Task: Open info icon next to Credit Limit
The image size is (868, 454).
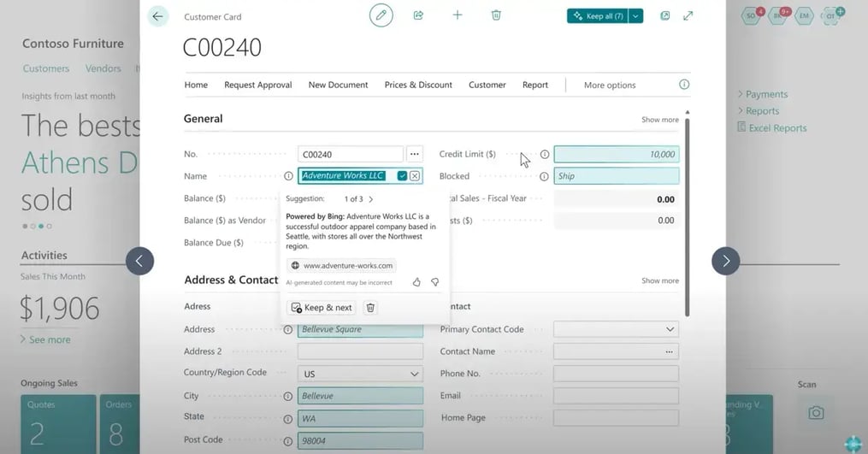Action: click(x=545, y=155)
